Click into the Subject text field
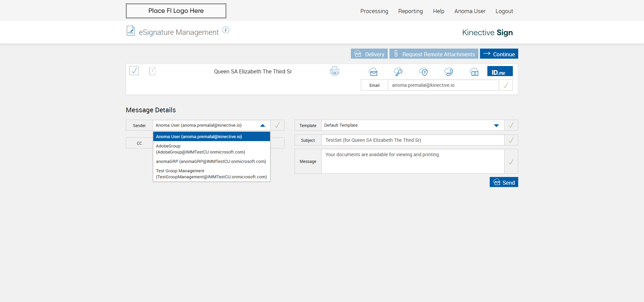The height and width of the screenshot is (302, 644). 412,140
